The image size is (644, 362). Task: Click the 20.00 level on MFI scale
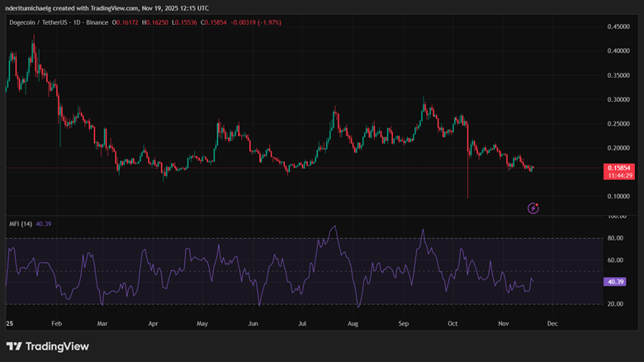615,304
